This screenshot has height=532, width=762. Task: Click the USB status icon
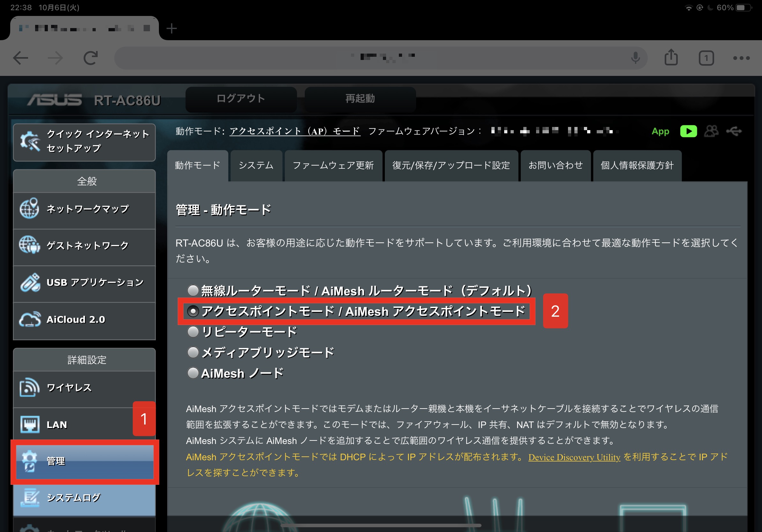pos(734,131)
